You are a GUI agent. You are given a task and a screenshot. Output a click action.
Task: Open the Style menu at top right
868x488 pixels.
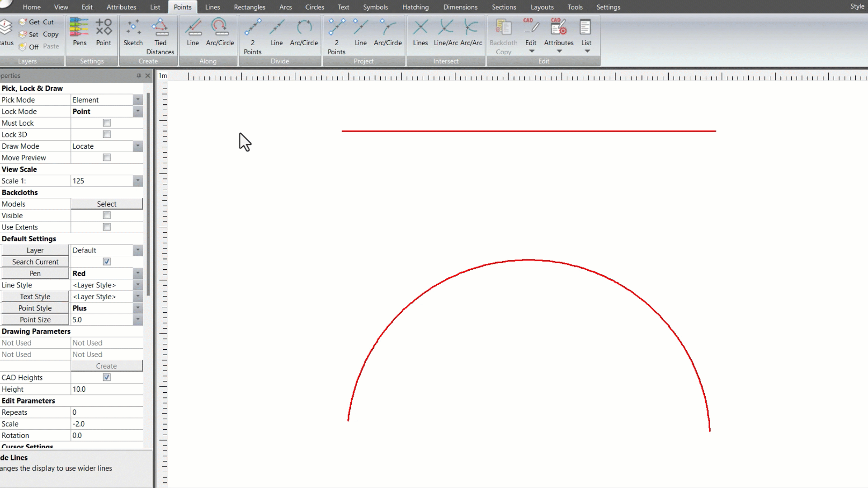(857, 6)
